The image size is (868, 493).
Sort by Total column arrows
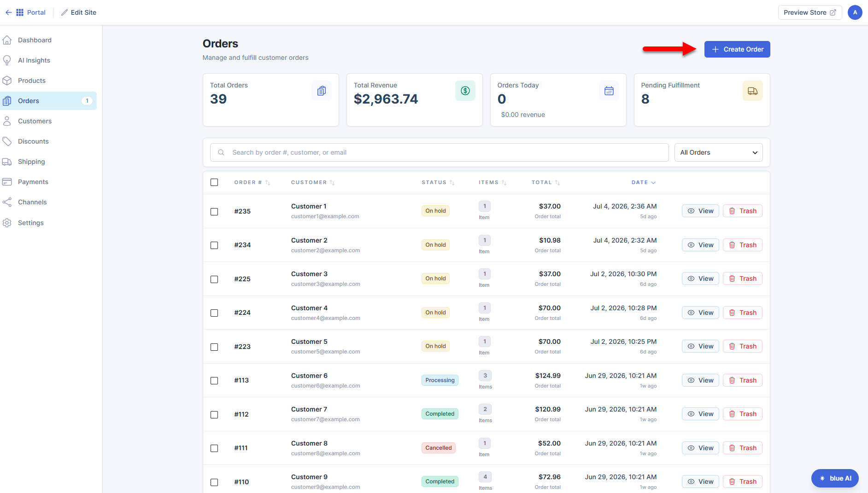tap(557, 183)
